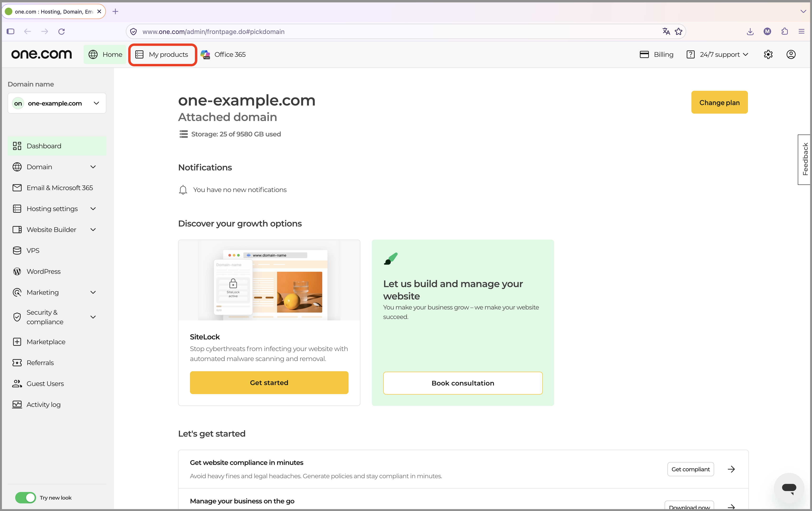This screenshot has width=812, height=511.
Task: Open account settings gear icon
Action: [x=768, y=54]
